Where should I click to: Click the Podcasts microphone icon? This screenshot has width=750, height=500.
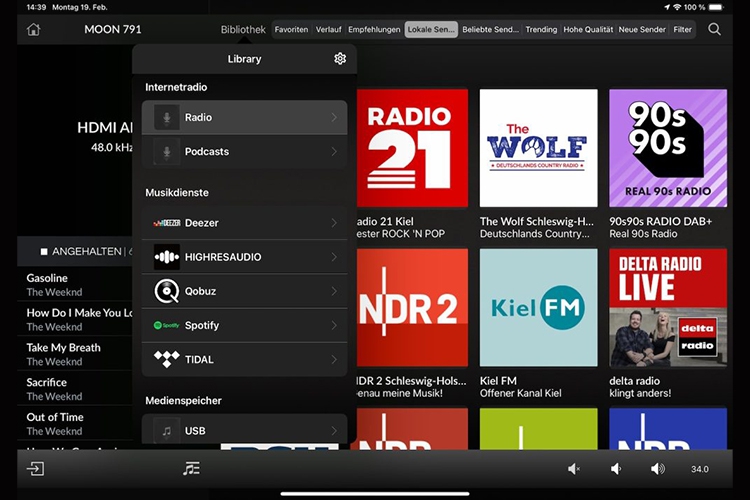(166, 152)
